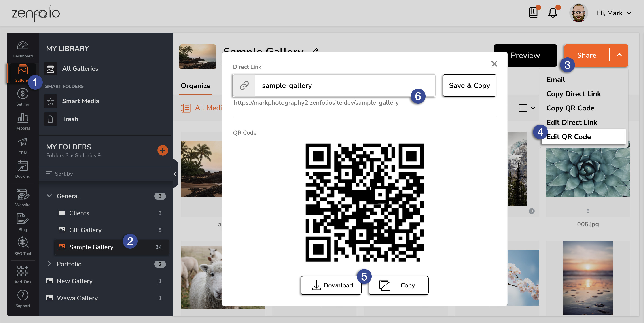Open the SEO Tool section
644x323 pixels.
[x=23, y=246]
